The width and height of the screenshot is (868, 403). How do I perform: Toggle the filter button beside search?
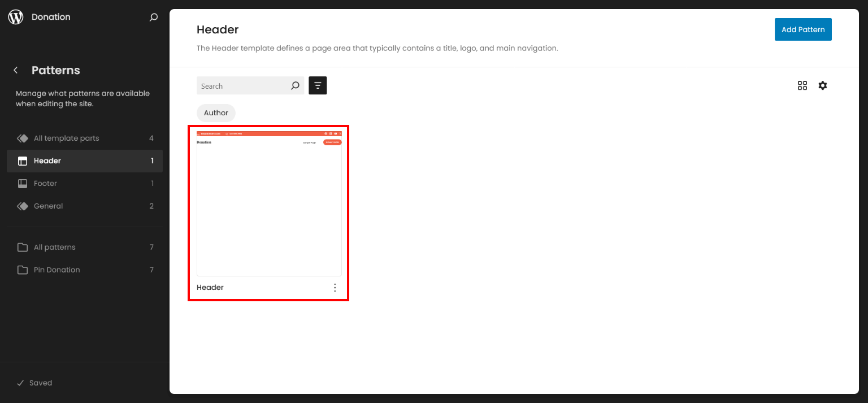tap(318, 85)
